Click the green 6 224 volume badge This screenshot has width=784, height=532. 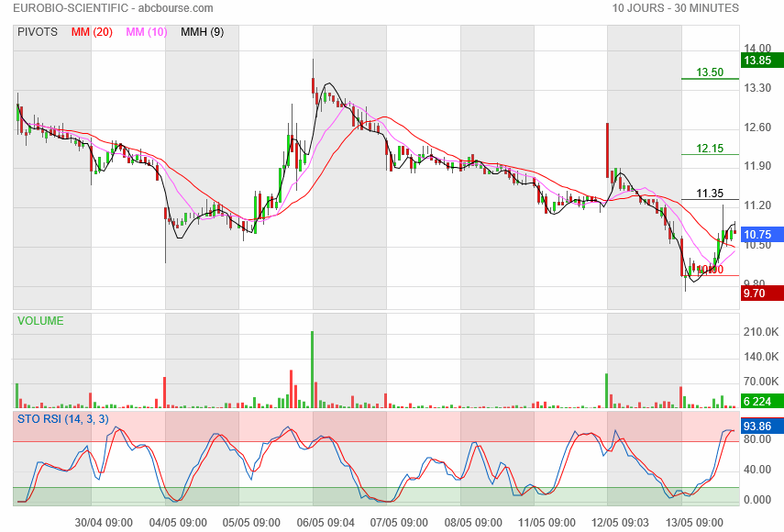[x=762, y=401]
